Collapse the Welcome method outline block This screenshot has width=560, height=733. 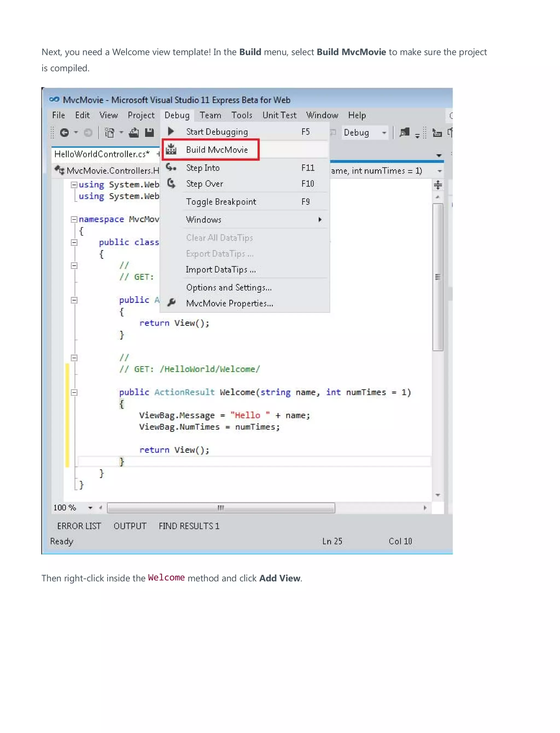pos(74,392)
